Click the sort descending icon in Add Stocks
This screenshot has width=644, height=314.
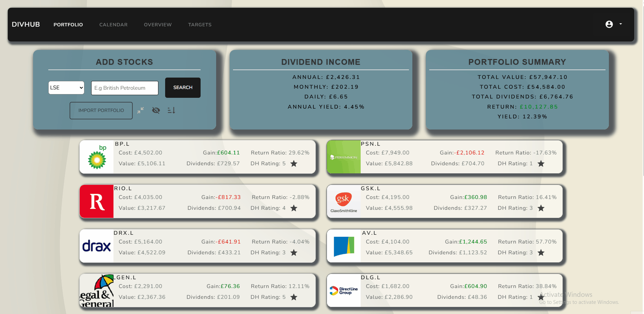coord(171,110)
